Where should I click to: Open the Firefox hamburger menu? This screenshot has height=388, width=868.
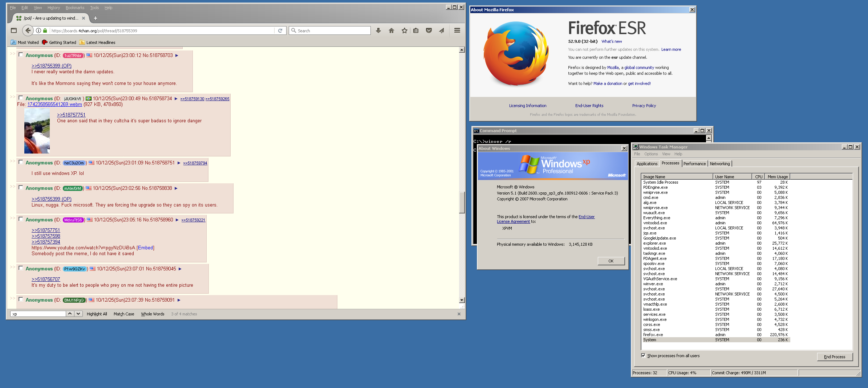click(x=457, y=31)
